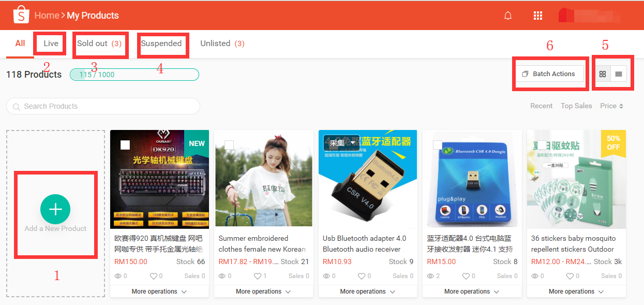644x305 pixels.
Task: Check the Bluetooth CSR 4.0 Dongle checkbox
Action: pyautogui.click(x=438, y=145)
